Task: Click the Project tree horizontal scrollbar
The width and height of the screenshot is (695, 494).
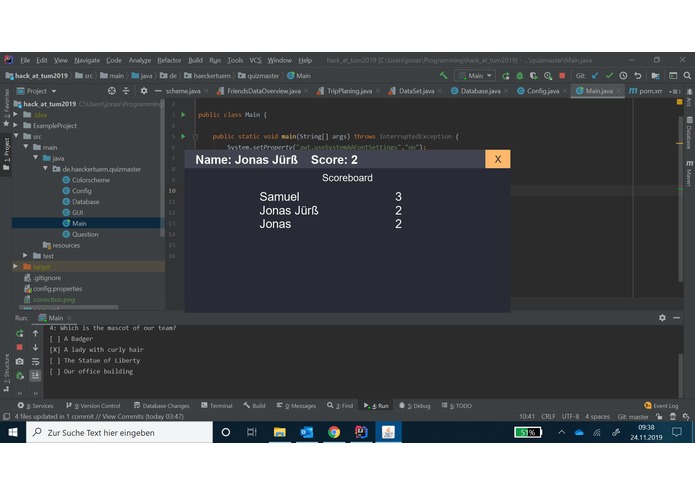Action: [69, 307]
